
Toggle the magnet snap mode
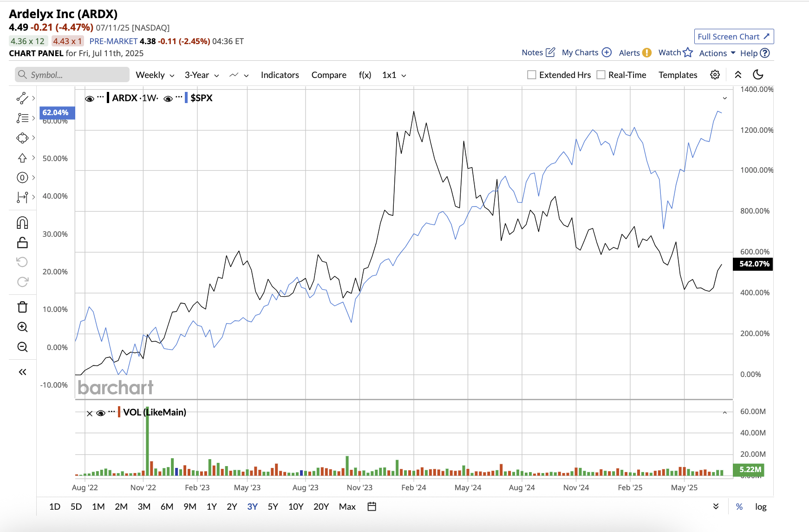(x=22, y=223)
